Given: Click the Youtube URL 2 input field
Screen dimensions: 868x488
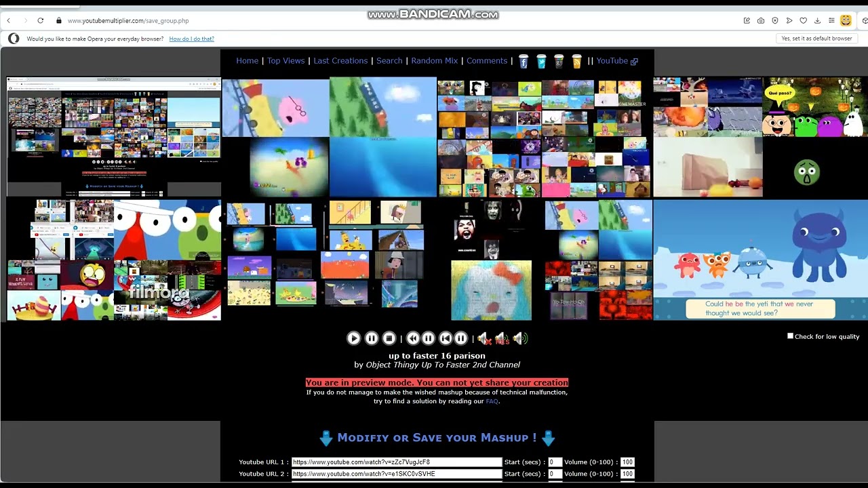Looking at the screenshot, I should [397, 474].
